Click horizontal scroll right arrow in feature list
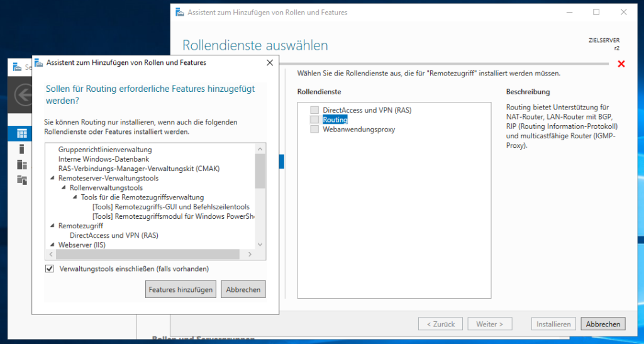 pyautogui.click(x=250, y=255)
